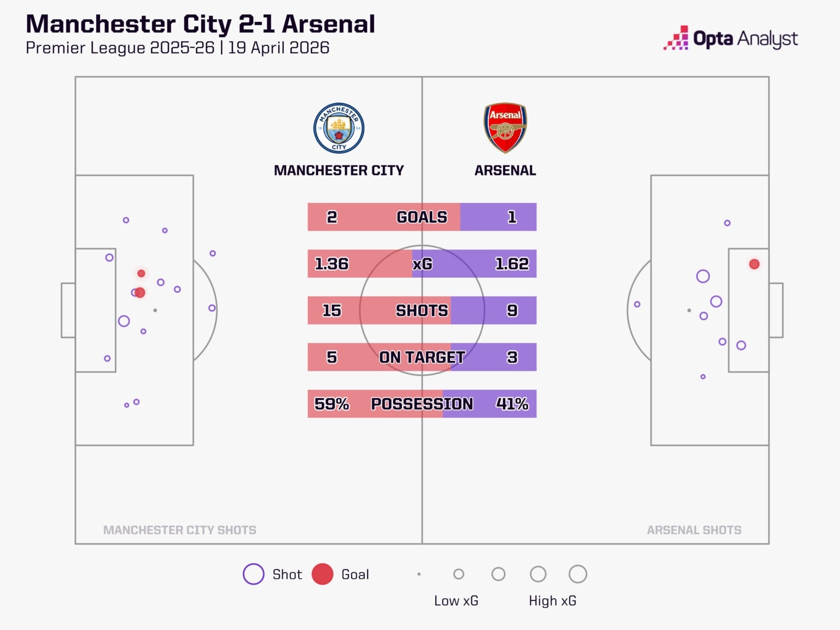The height and width of the screenshot is (630, 840).
Task: Click the xG stat bar label
Action: [x=422, y=264]
